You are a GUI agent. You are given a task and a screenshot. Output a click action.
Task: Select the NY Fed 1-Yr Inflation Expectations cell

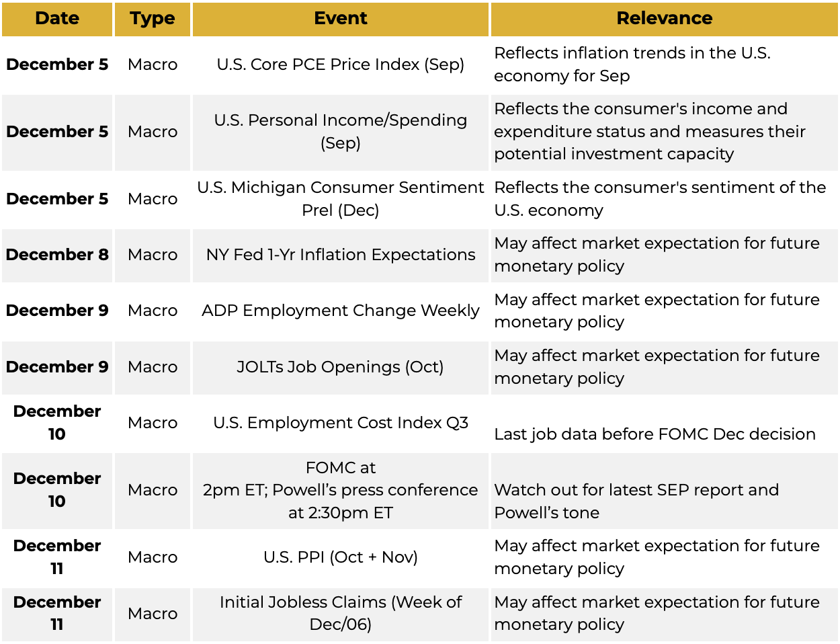(340, 255)
